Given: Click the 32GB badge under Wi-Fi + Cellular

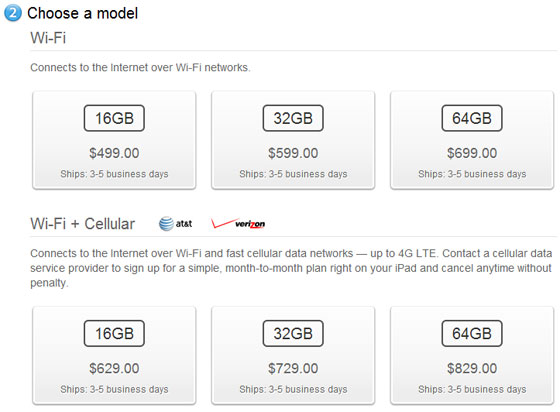Looking at the screenshot, I should (x=293, y=333).
